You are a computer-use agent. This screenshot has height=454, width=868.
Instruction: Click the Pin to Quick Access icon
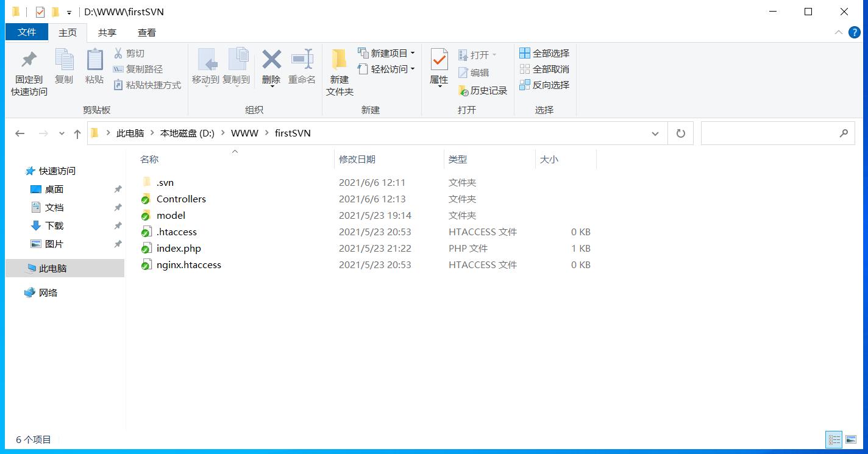[29, 60]
